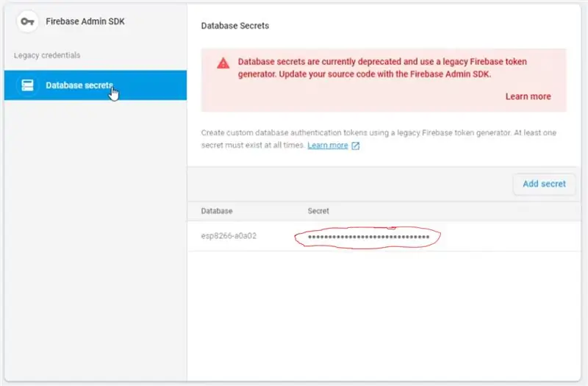Click the red warning triangle icon

[x=223, y=63]
